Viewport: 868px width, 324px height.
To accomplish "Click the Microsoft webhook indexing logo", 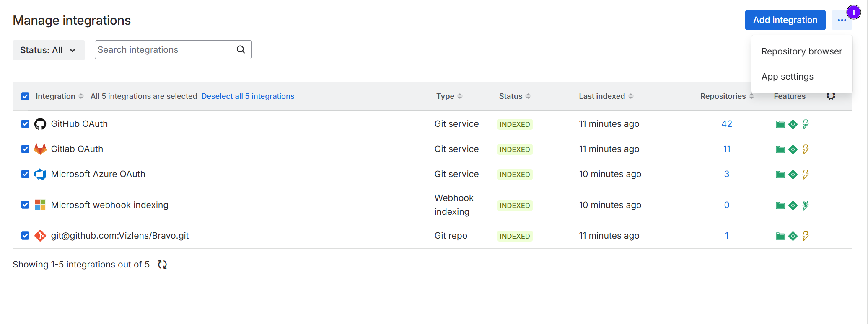I will [40, 205].
